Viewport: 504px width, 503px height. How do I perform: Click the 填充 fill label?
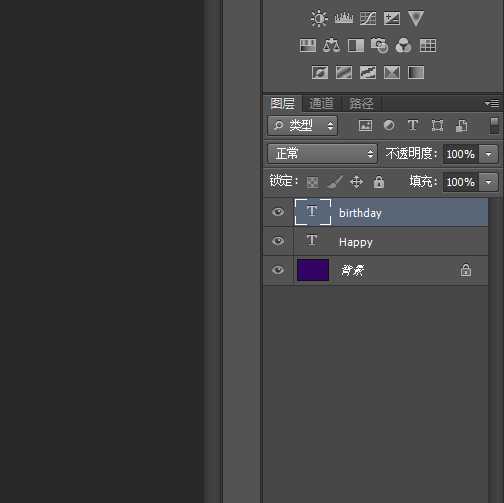[x=423, y=182]
